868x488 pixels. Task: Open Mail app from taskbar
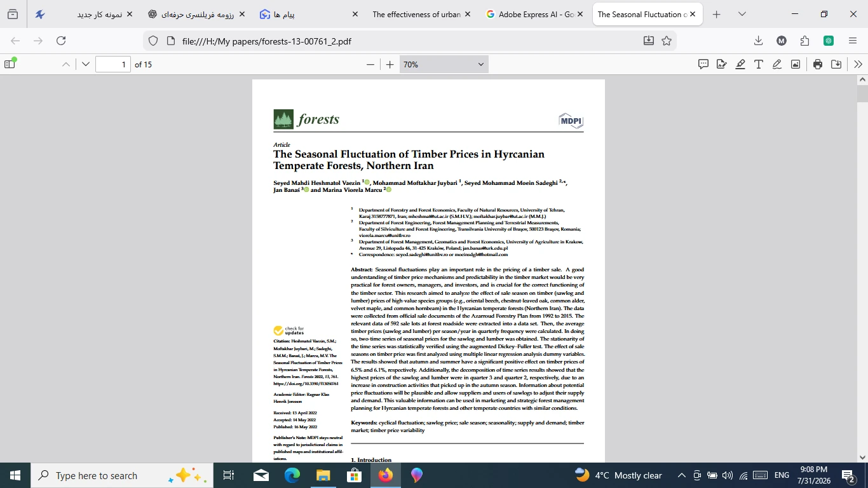[261, 475]
